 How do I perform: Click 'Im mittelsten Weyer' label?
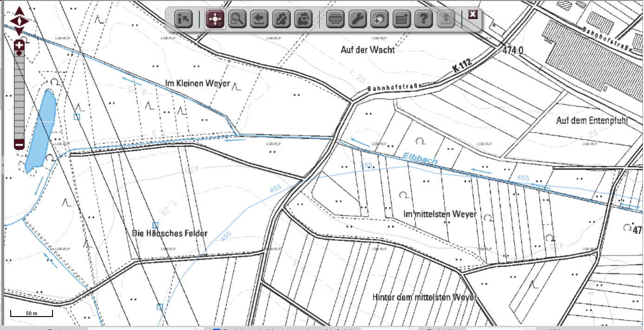(440, 214)
